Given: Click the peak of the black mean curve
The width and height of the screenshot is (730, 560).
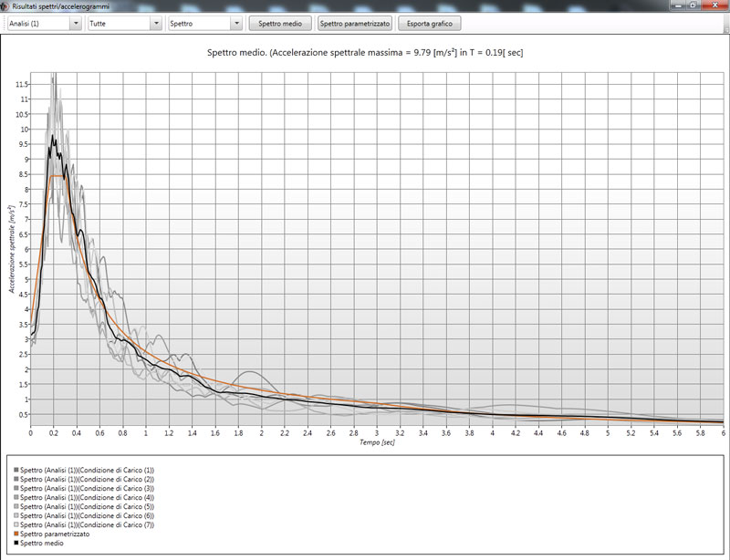Looking at the screenshot, I should point(53,136).
